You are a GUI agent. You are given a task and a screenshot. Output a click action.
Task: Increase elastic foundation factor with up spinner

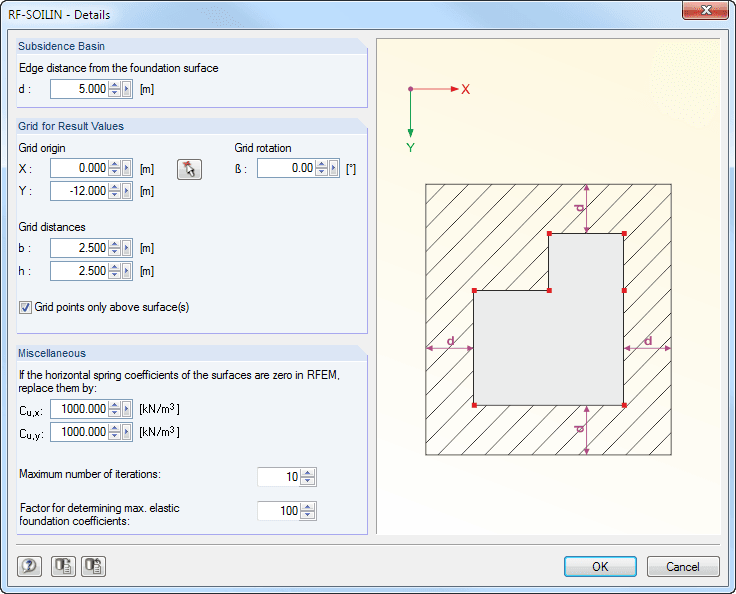[308, 507]
